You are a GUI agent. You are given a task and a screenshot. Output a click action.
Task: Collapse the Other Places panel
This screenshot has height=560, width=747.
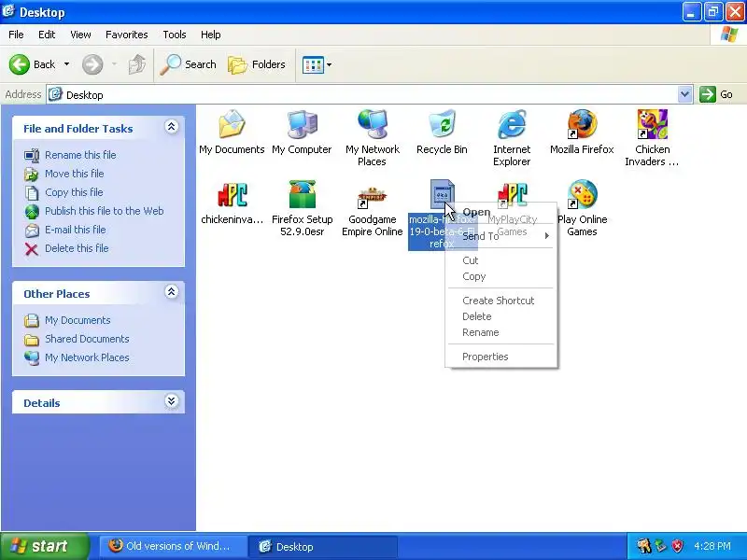click(172, 292)
